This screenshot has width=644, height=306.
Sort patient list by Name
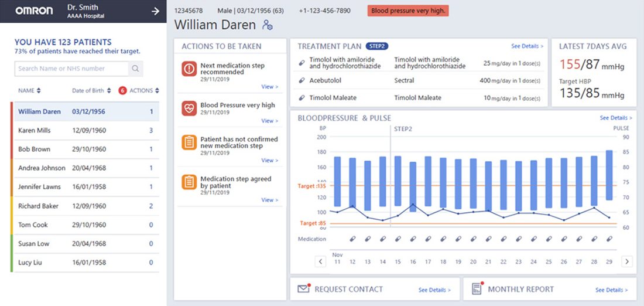[x=29, y=91]
